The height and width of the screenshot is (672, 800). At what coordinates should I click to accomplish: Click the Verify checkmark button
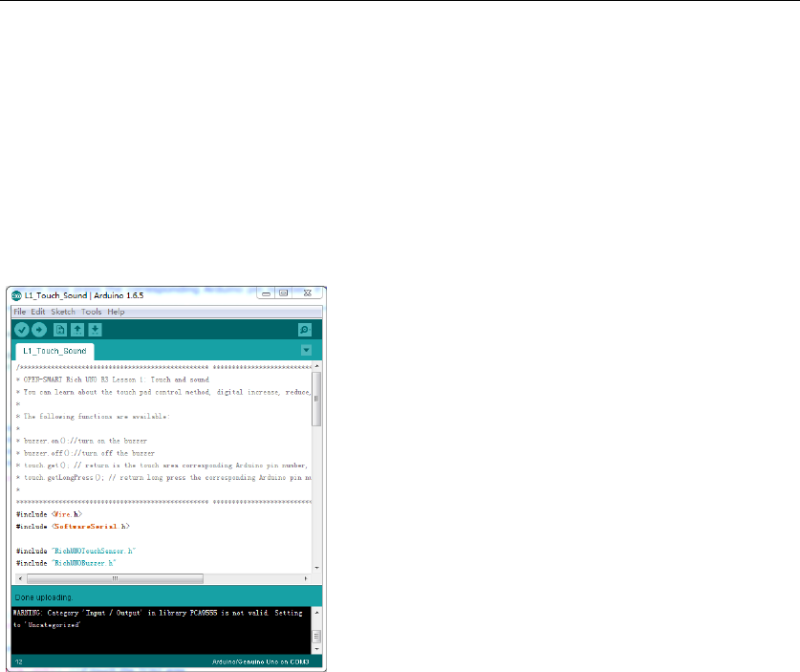point(21,330)
